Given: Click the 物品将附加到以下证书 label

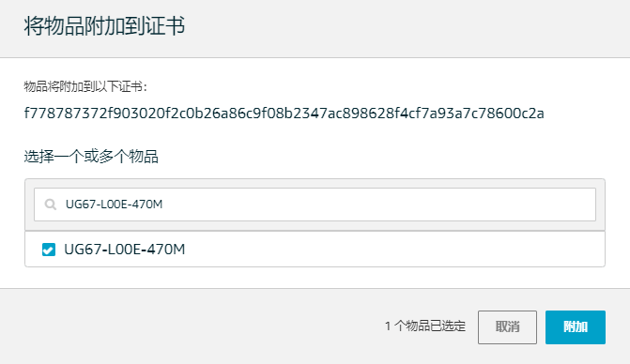Looking at the screenshot, I should pyautogui.click(x=85, y=86).
